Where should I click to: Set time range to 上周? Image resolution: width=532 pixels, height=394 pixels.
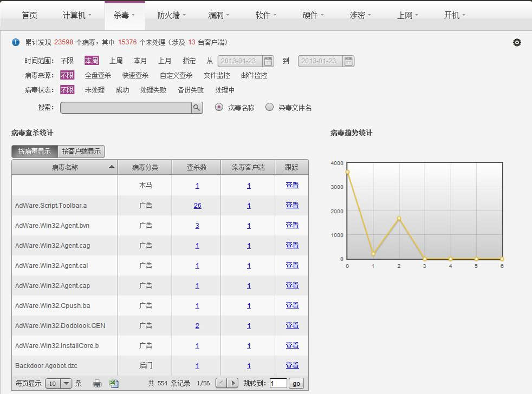[x=116, y=61]
